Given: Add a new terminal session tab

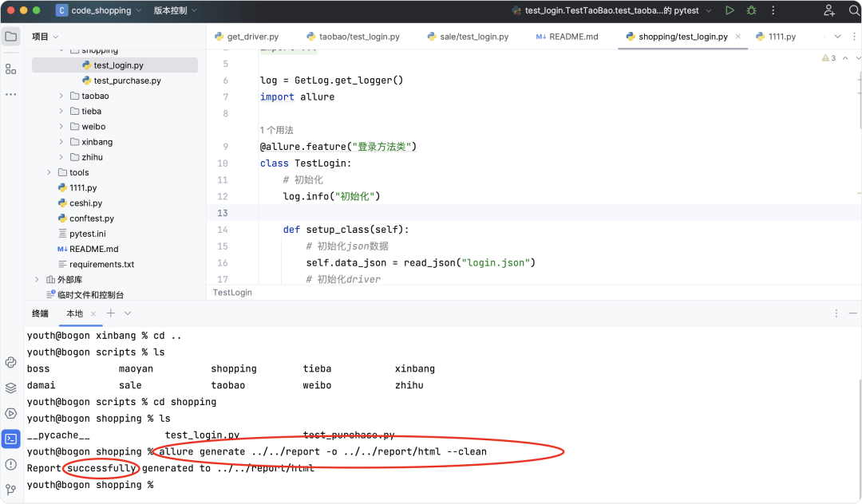Looking at the screenshot, I should tap(111, 313).
